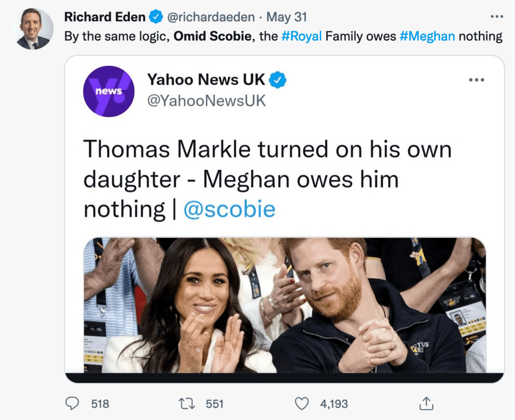Viewport: 515px width, 420px height.
Task: Click the reply speech bubble icon
Action: tap(72, 403)
